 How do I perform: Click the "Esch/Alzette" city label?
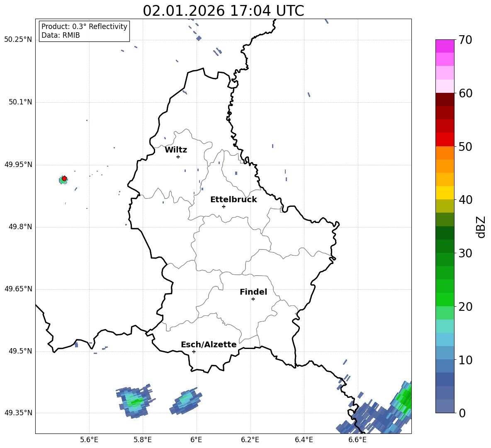[209, 344]
